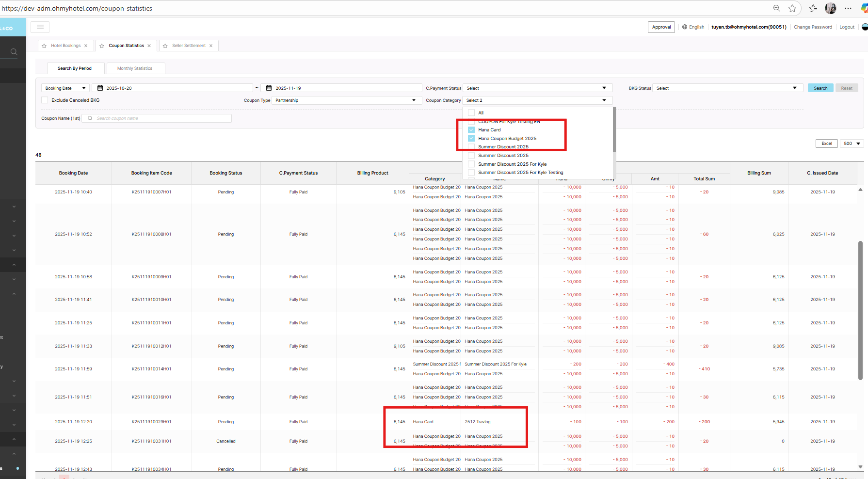The height and width of the screenshot is (479, 868).
Task: Uncheck the Hana Card option
Action: pyautogui.click(x=471, y=130)
